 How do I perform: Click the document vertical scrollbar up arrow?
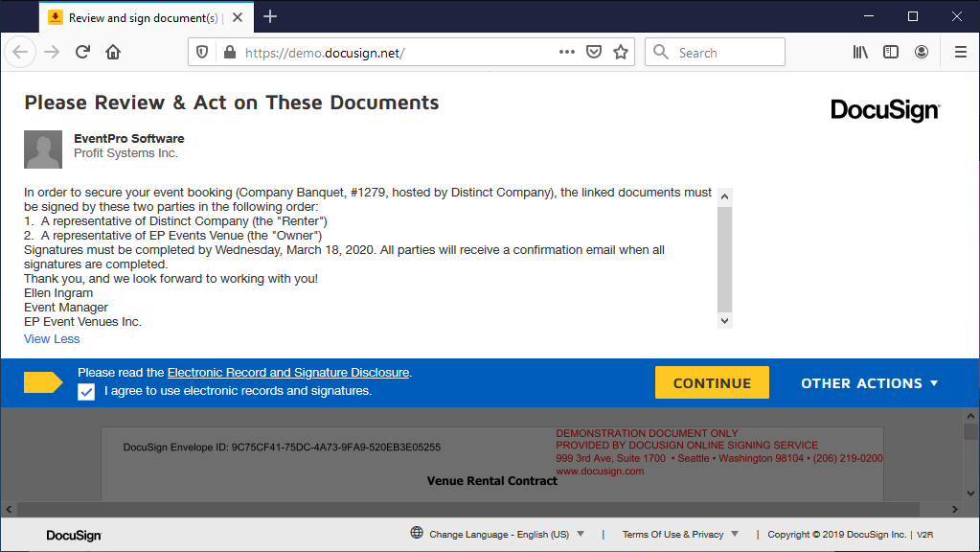[970, 416]
